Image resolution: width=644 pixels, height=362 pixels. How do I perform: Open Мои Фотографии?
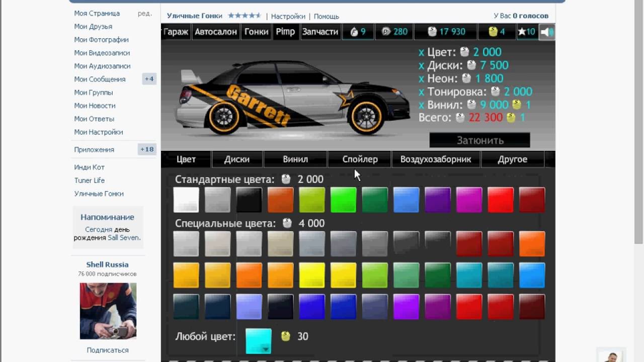click(x=101, y=40)
